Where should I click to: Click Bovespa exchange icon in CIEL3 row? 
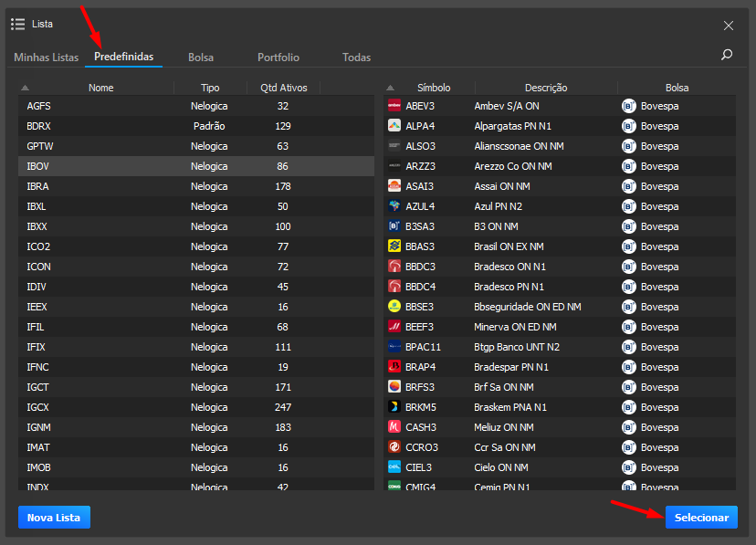point(629,467)
